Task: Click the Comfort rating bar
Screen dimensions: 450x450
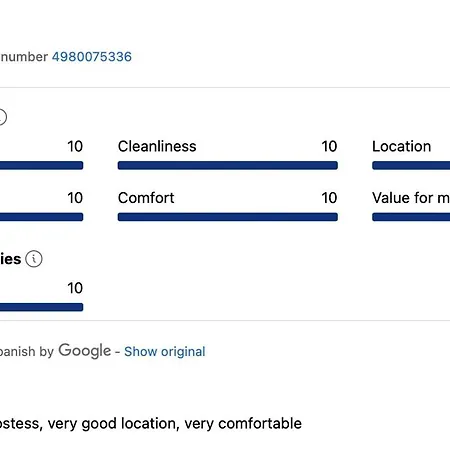Action: (x=228, y=217)
